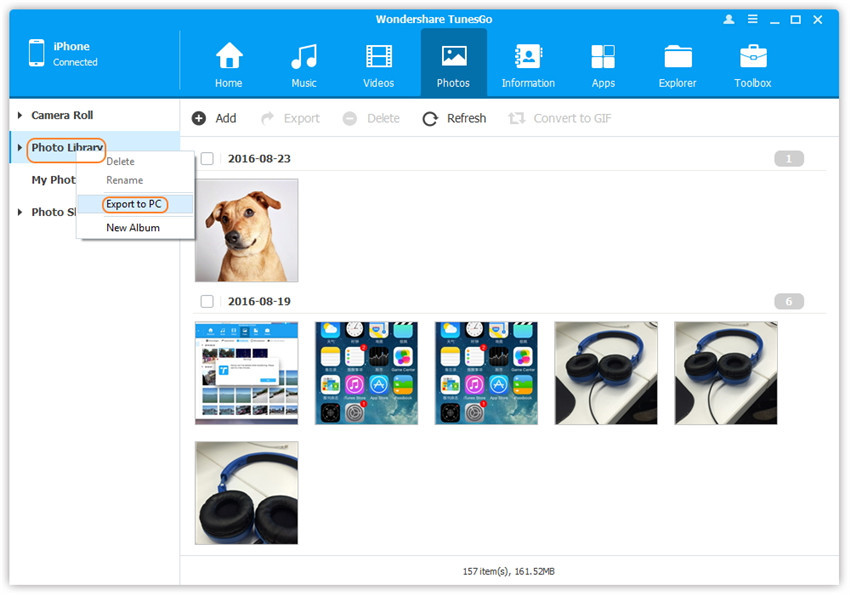Screen dimensions: 850x595
Task: Choose Export to PC from context menu
Action: point(134,204)
